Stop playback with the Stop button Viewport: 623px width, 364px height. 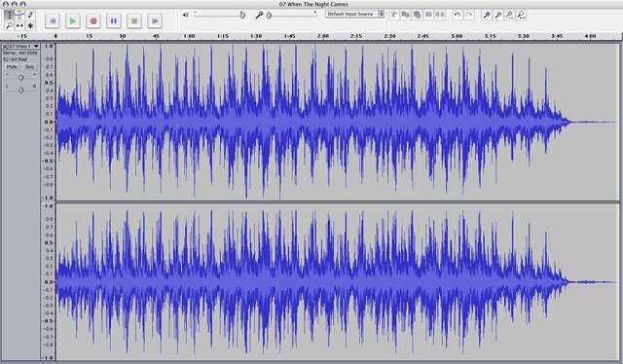tap(134, 21)
